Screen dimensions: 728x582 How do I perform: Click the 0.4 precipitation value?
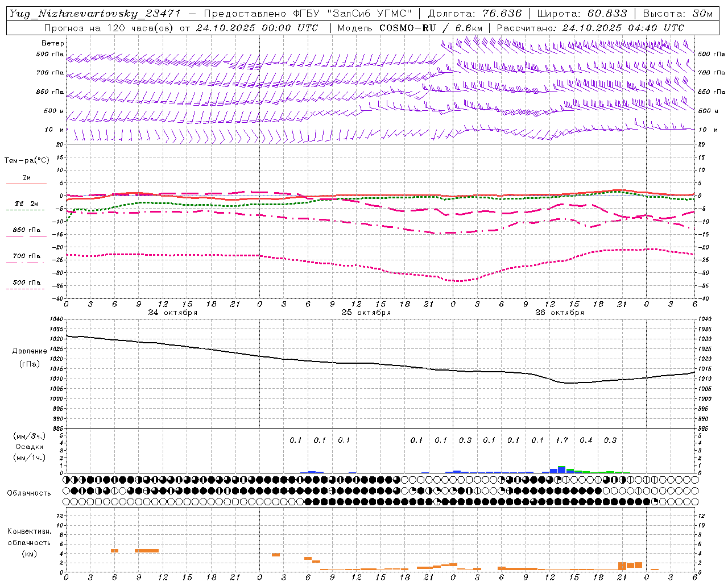(586, 440)
